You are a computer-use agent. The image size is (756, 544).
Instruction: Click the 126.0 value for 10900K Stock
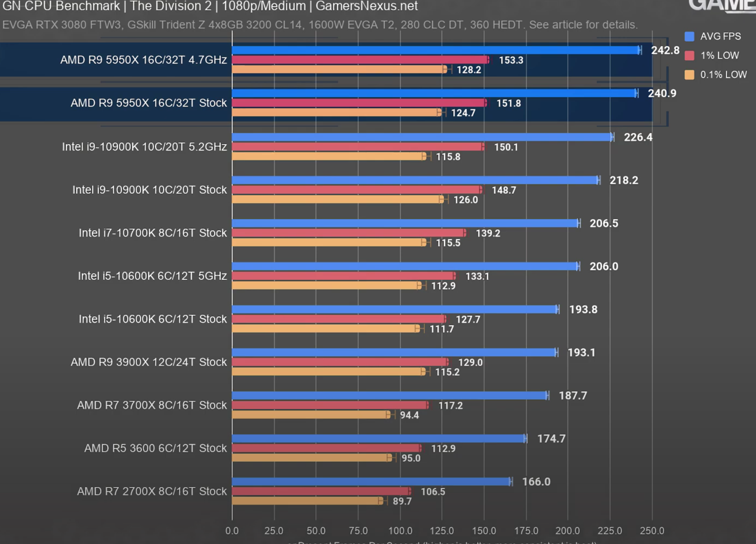(x=466, y=200)
